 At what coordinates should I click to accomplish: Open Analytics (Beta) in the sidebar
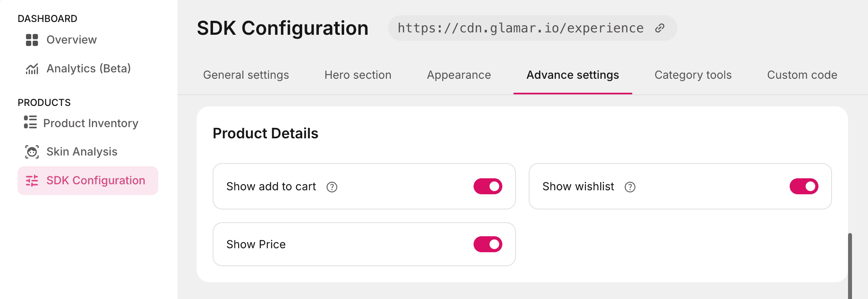click(x=88, y=69)
